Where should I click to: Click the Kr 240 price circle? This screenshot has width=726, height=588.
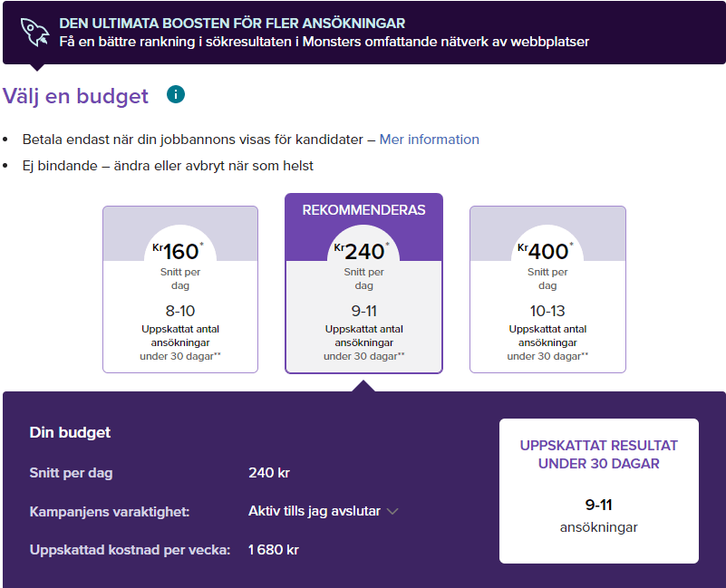(x=363, y=251)
